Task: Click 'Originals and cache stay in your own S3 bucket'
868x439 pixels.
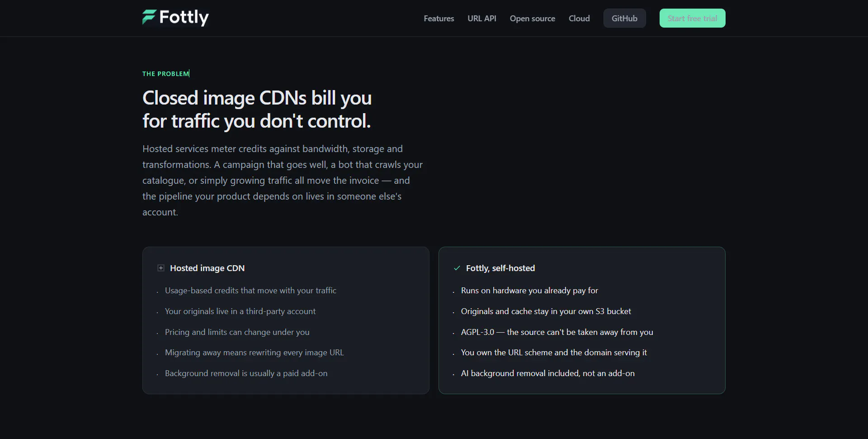Action: coord(546,311)
